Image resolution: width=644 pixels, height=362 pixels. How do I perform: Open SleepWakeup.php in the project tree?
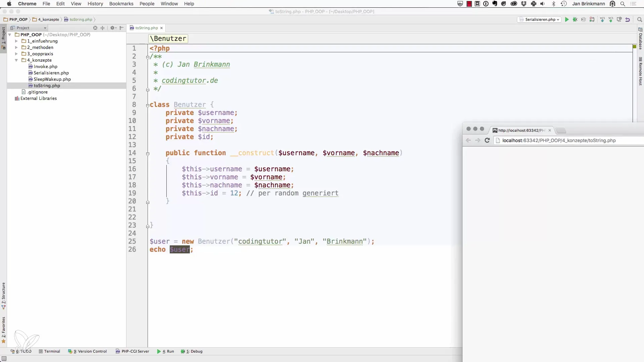point(52,79)
